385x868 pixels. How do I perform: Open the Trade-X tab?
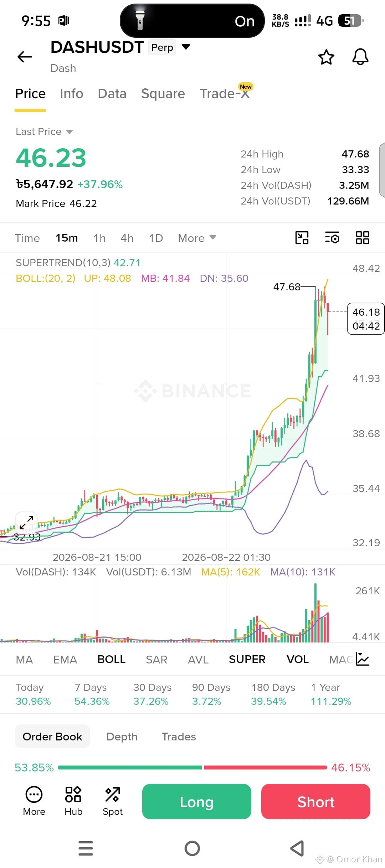(x=224, y=94)
